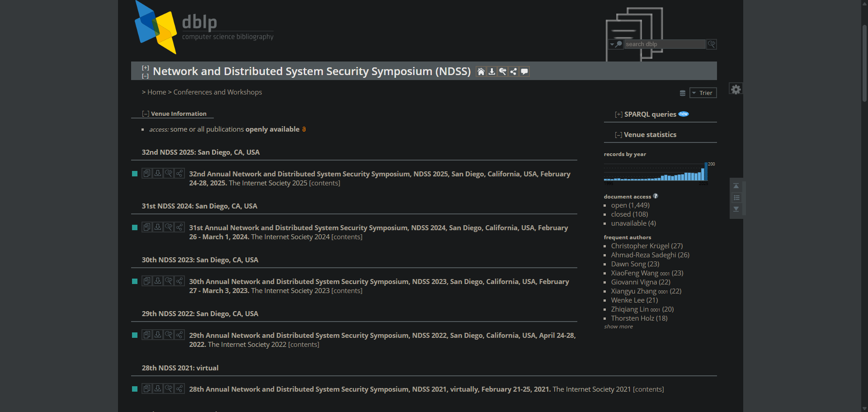Click the view/copy icon for NDSS 2025
This screenshot has width=868, height=412.
pos(147,173)
